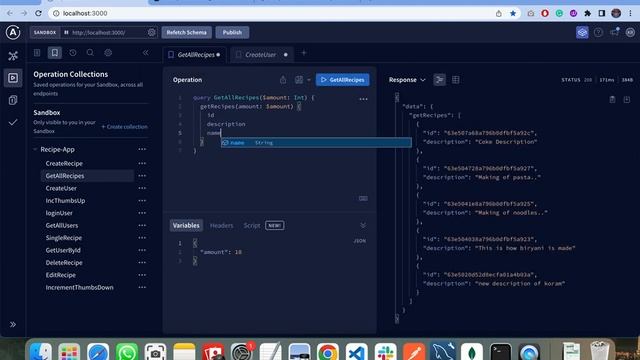Select the IncrementThumbsDown operation
640x360 pixels.
click(x=80, y=287)
